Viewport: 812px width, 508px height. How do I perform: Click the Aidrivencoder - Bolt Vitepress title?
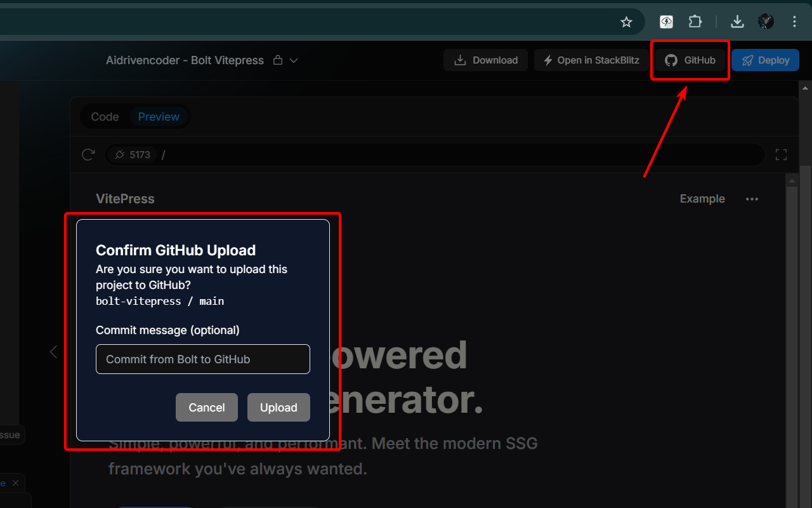(185, 60)
